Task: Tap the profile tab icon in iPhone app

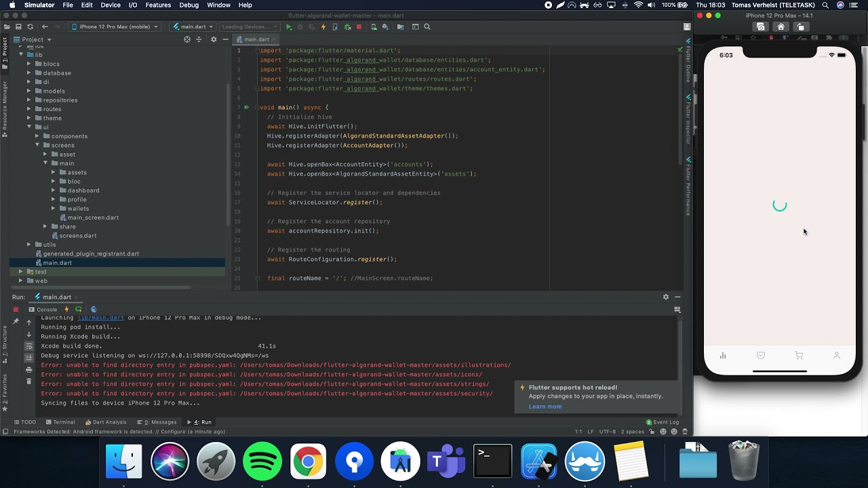Action: click(x=837, y=356)
